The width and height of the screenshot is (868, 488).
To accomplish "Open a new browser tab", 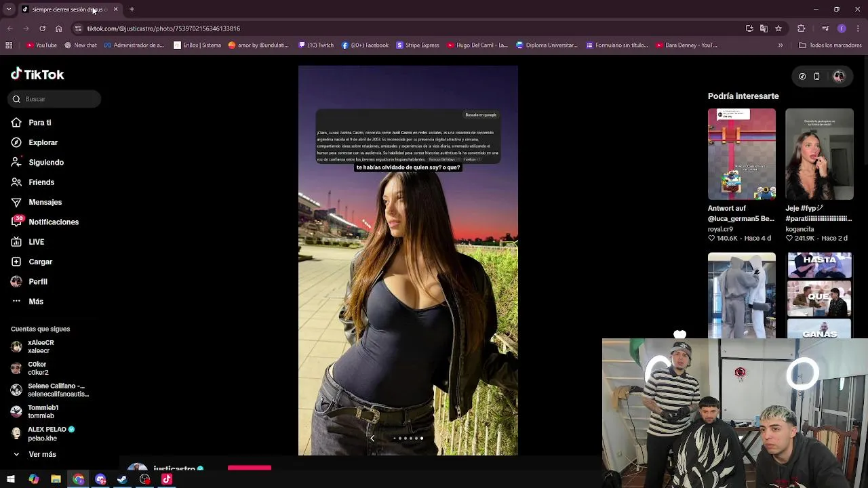I will pyautogui.click(x=132, y=9).
